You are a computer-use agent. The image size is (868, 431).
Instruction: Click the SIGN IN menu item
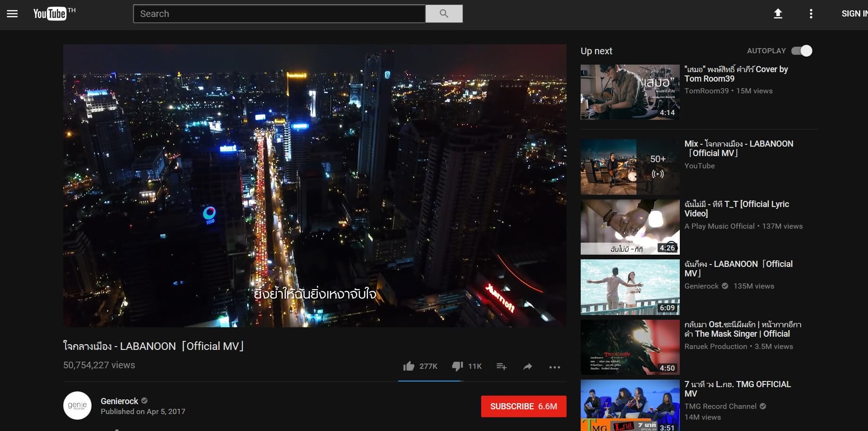tap(854, 14)
